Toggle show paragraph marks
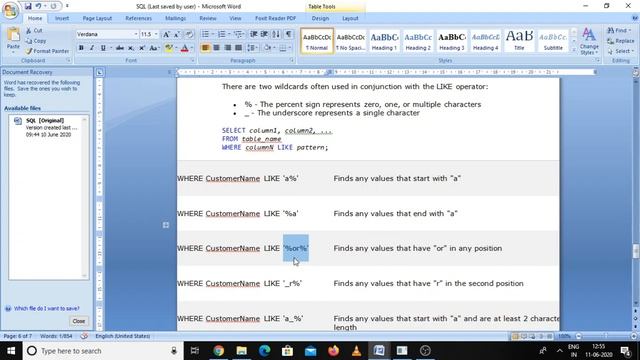The width and height of the screenshot is (640, 360). [289, 34]
